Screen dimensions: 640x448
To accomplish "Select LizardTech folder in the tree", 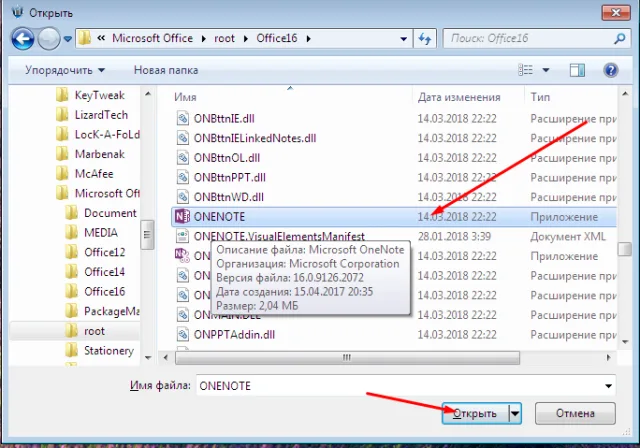I will (92, 115).
